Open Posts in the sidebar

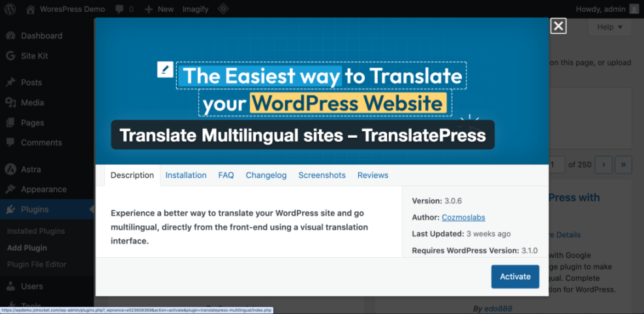pos(31,83)
